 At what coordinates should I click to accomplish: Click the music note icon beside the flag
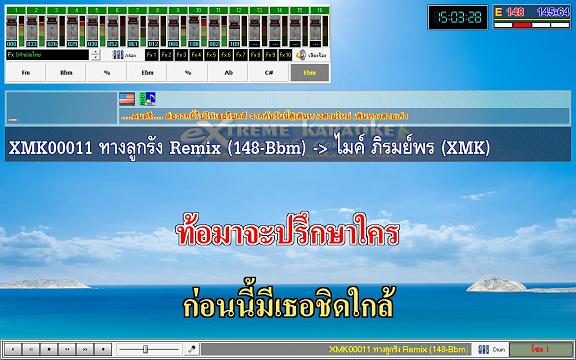click(148, 99)
